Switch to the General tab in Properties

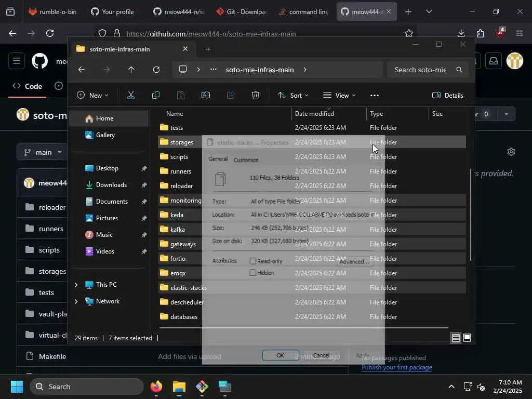[218, 159]
